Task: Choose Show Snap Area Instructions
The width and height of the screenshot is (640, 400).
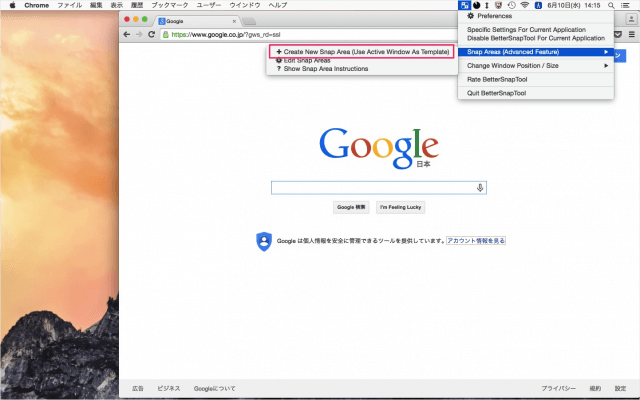Action: coord(326,69)
